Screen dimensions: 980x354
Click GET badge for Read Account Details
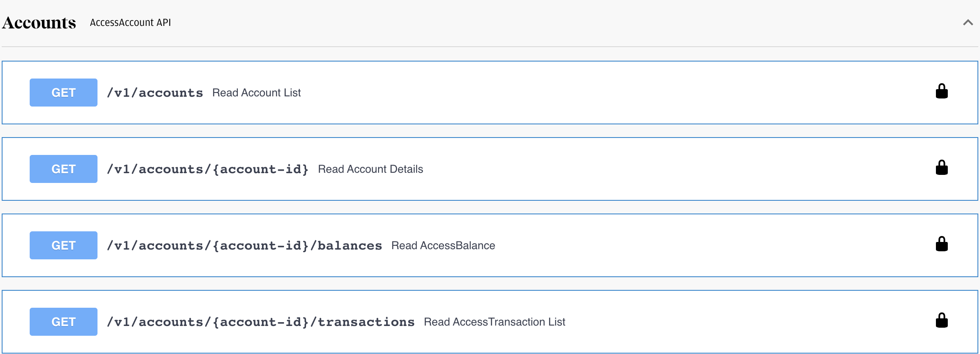tap(64, 169)
